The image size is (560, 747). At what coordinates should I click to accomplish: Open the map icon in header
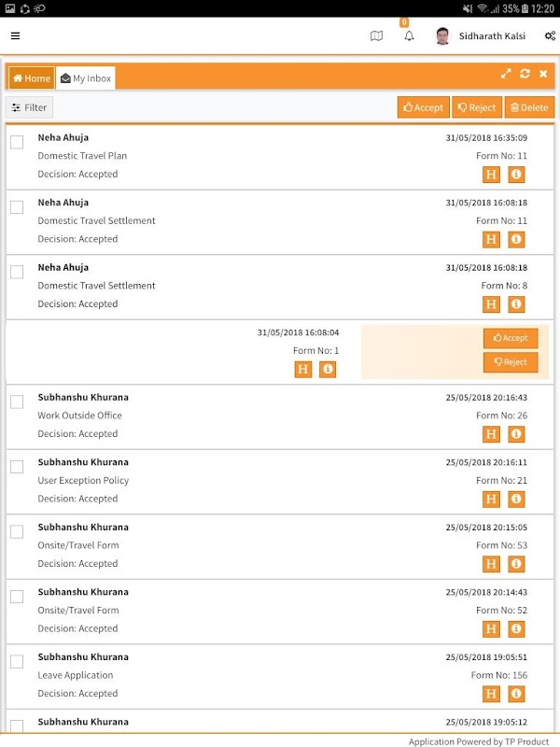pyautogui.click(x=376, y=36)
